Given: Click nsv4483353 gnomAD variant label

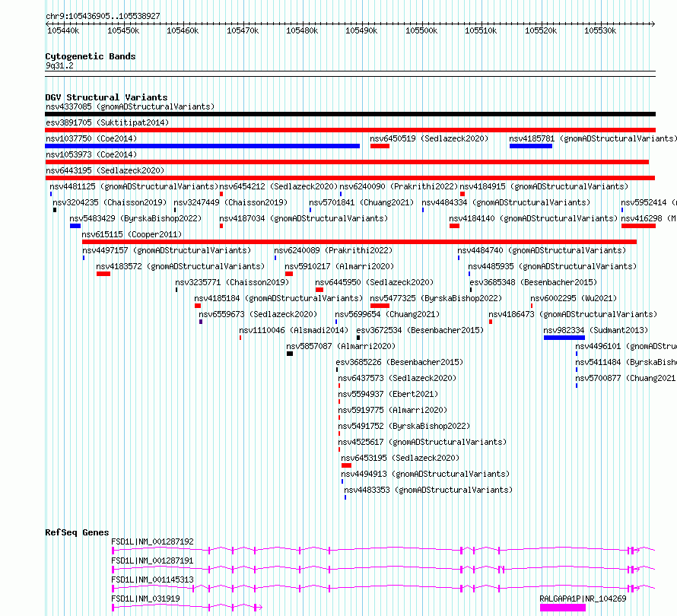Looking at the screenshot, I should coord(428,490).
